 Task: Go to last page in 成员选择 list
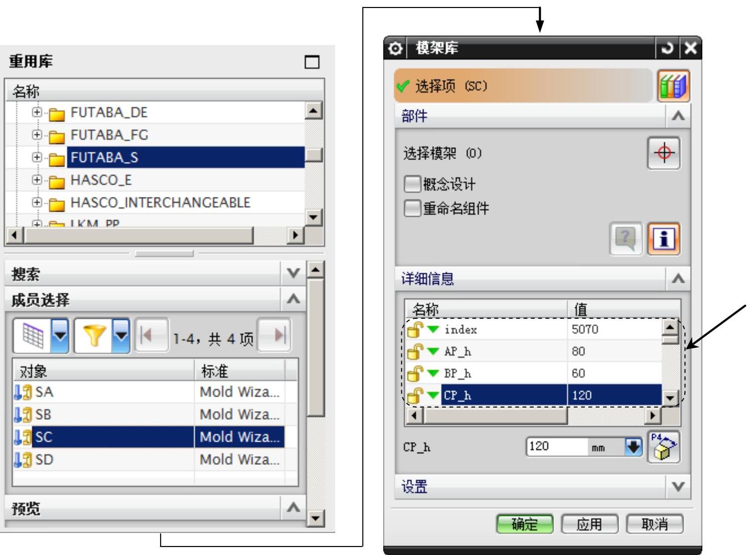[274, 335]
